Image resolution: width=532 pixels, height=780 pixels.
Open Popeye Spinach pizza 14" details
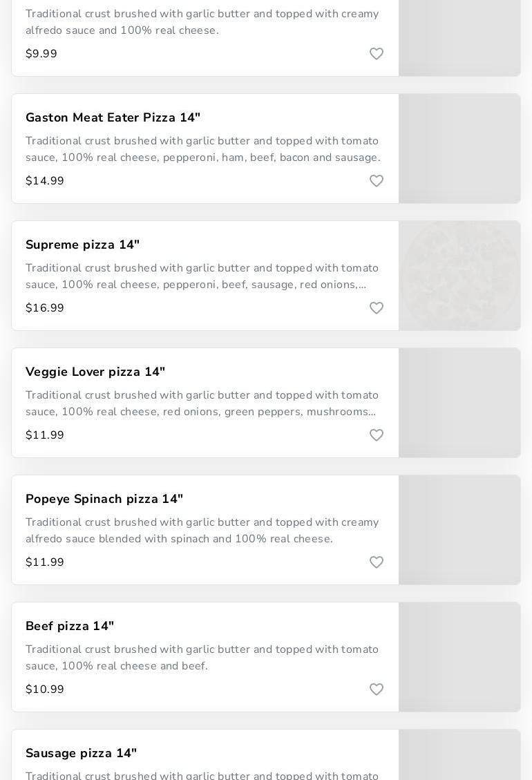pos(104,499)
